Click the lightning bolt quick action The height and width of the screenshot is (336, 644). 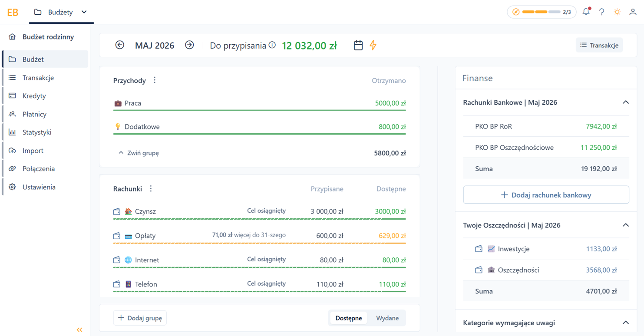373,45
